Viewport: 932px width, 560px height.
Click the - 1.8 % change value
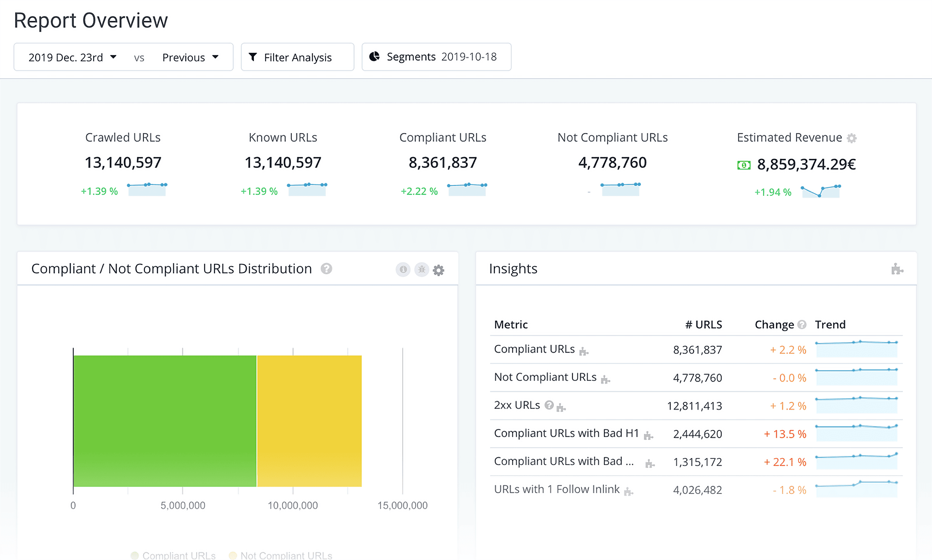click(789, 490)
